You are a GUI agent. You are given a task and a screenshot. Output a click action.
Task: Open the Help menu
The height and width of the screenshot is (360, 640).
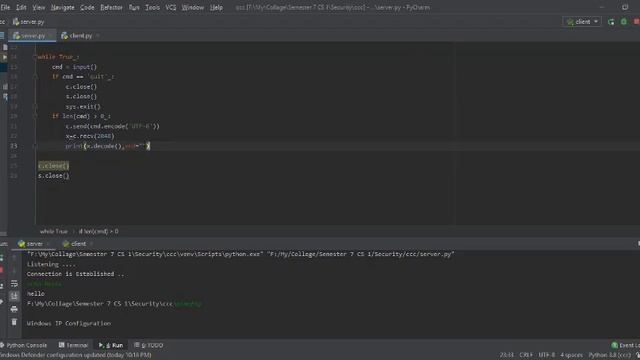[x=216, y=7]
